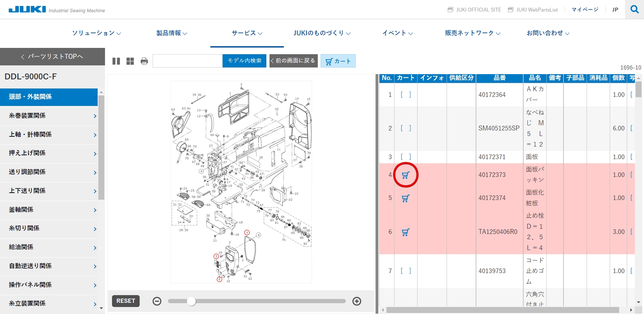Open 上下送り関係 category
The width and height of the screenshot is (644, 314).
click(49, 191)
